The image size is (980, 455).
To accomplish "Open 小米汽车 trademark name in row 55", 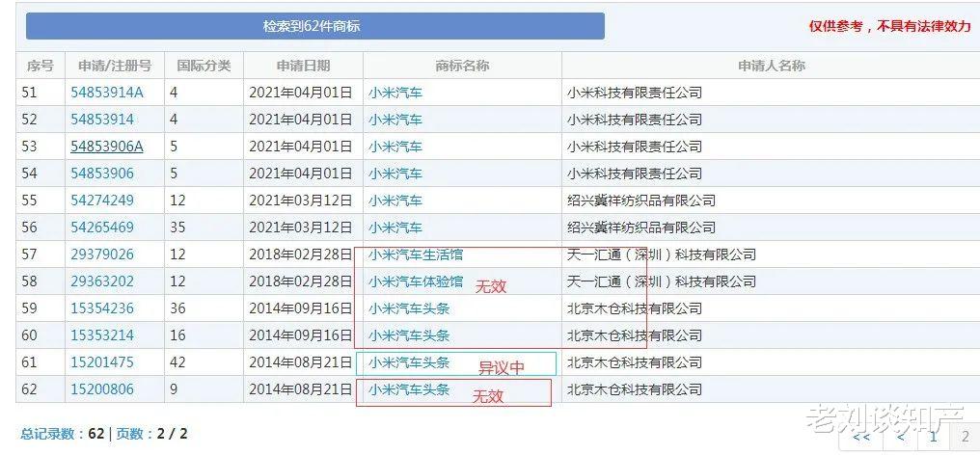I will tap(395, 200).
